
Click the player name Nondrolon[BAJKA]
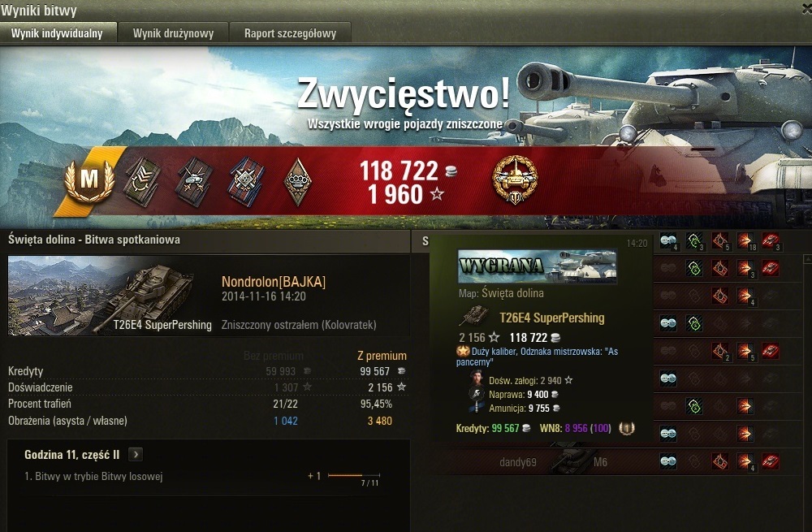[274, 282]
